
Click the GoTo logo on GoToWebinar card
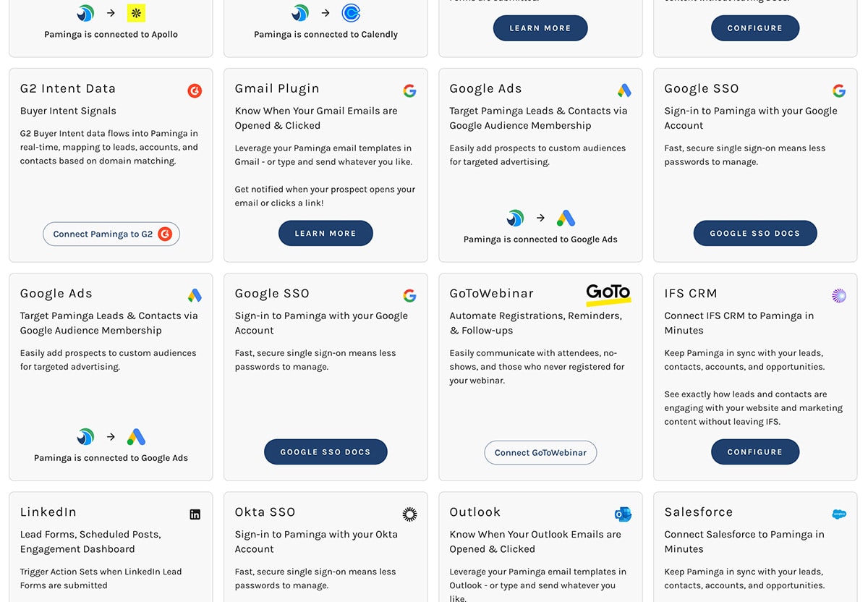tap(608, 293)
